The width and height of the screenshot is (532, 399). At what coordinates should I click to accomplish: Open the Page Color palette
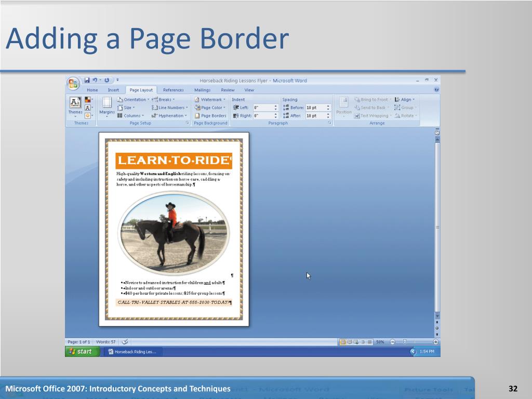pos(210,108)
